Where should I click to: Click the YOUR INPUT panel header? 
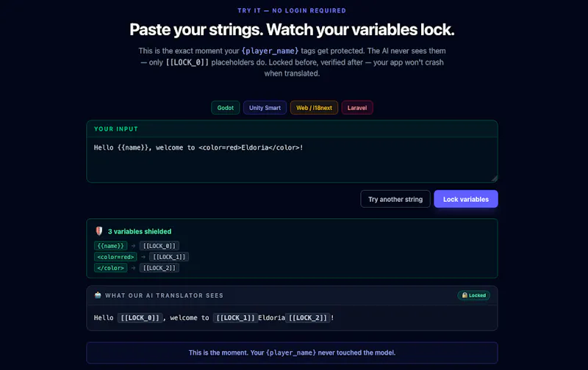292,128
